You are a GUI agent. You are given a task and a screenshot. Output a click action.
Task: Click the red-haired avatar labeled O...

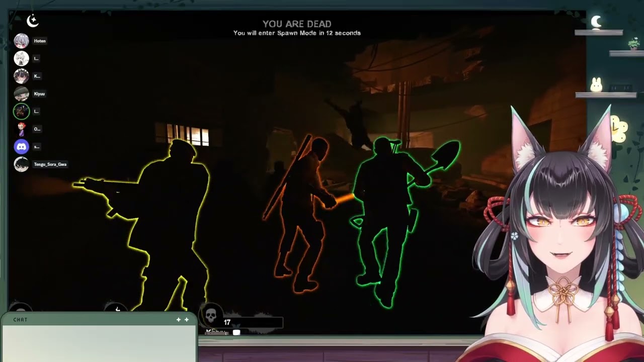tap(21, 129)
